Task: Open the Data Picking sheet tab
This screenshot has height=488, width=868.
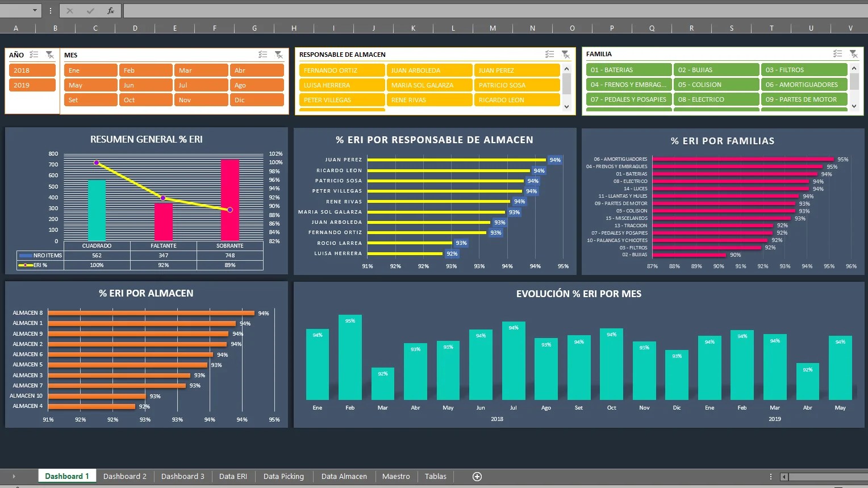Action: click(283, 476)
